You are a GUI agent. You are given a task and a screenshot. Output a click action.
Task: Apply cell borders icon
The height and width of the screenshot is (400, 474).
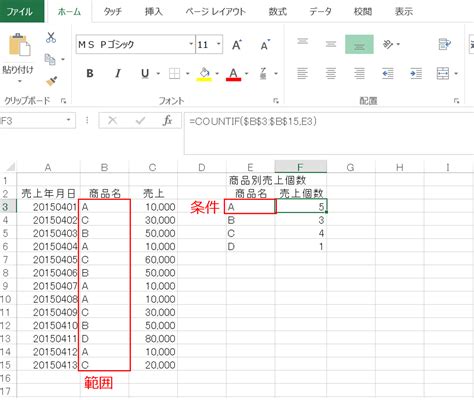174,73
